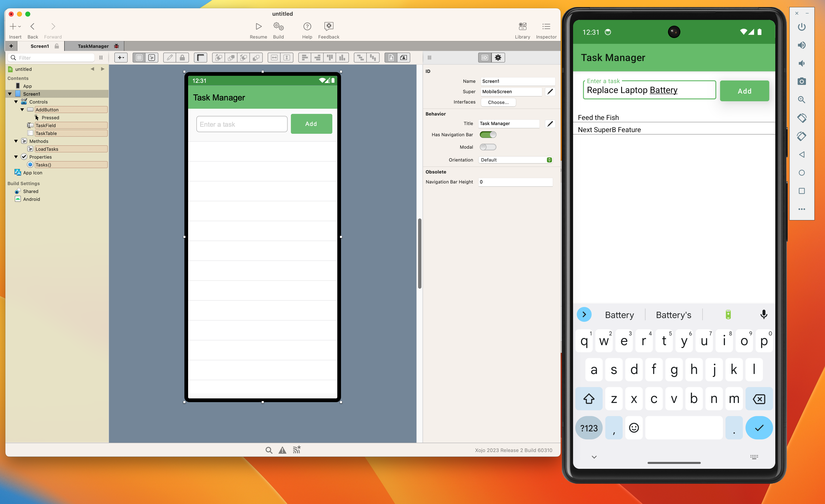Click the show rulers toolbar icon
The height and width of the screenshot is (504, 825).
pyautogui.click(x=201, y=58)
